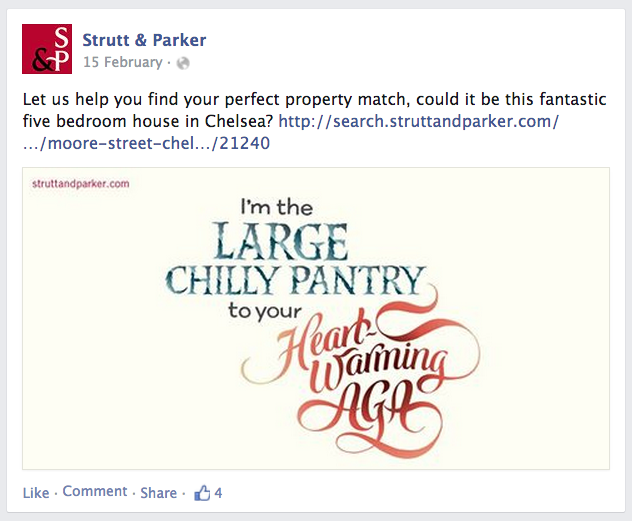The width and height of the screenshot is (632, 521).
Task: Click the post text about Chelsea house
Action: (x=300, y=101)
